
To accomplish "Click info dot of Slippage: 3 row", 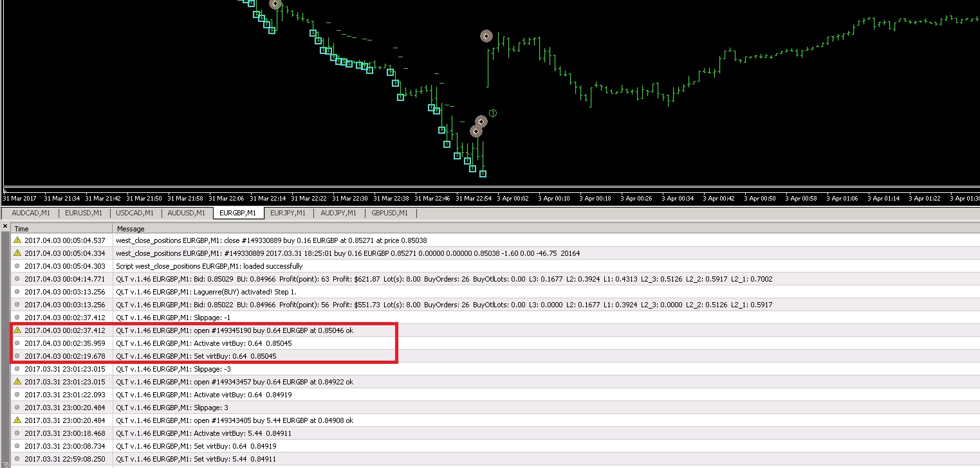I will 17,407.
